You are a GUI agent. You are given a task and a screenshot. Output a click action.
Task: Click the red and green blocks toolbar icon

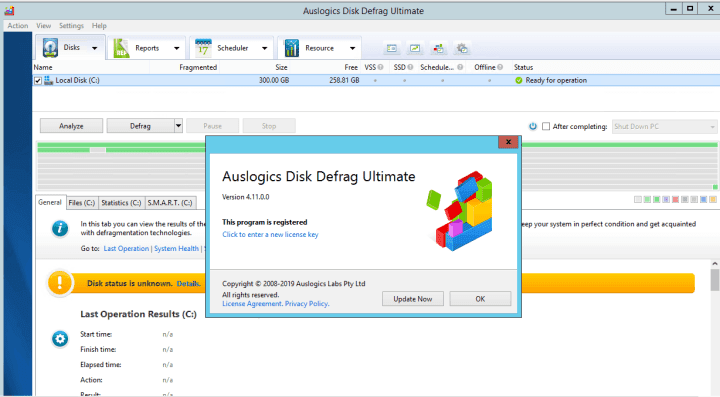439,48
